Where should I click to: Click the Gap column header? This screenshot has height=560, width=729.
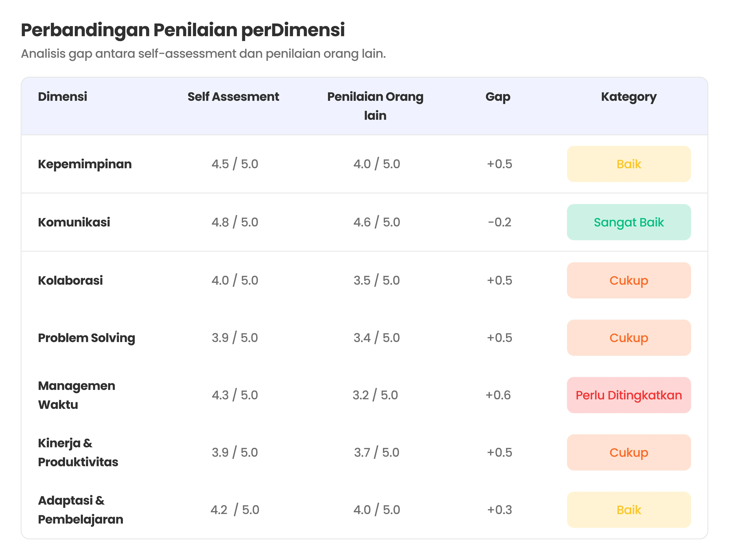coord(498,97)
